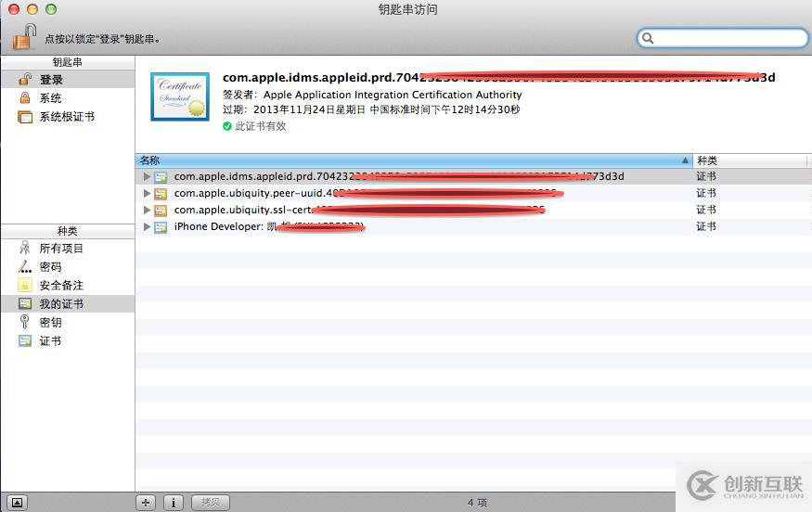Click 证书 type cell of idms.appleid.prd row
The image size is (812, 512).
[706, 176]
